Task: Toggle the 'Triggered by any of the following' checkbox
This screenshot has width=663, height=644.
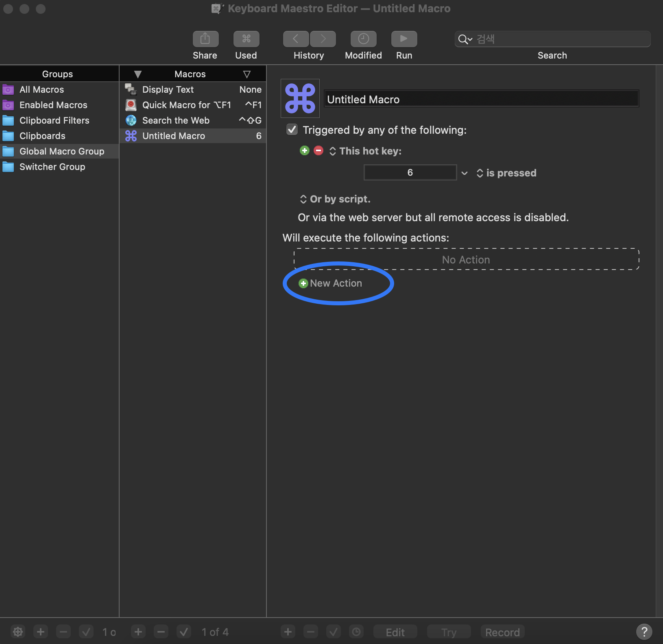Action: (292, 130)
